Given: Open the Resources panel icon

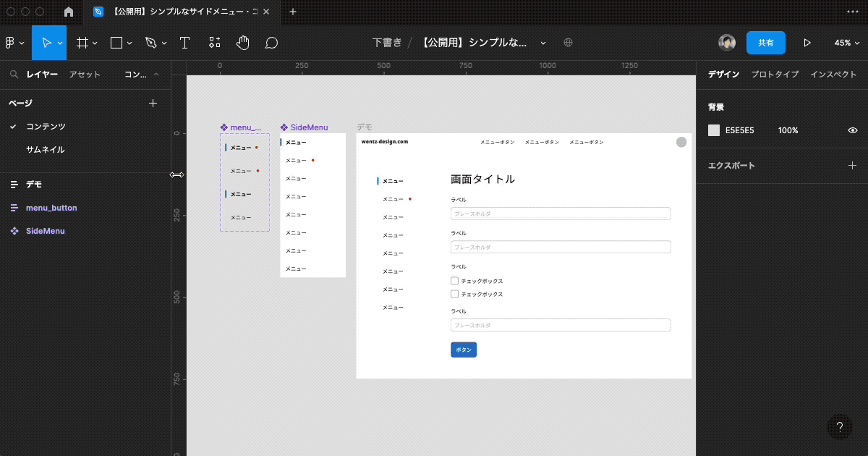Looking at the screenshot, I should click(x=213, y=43).
